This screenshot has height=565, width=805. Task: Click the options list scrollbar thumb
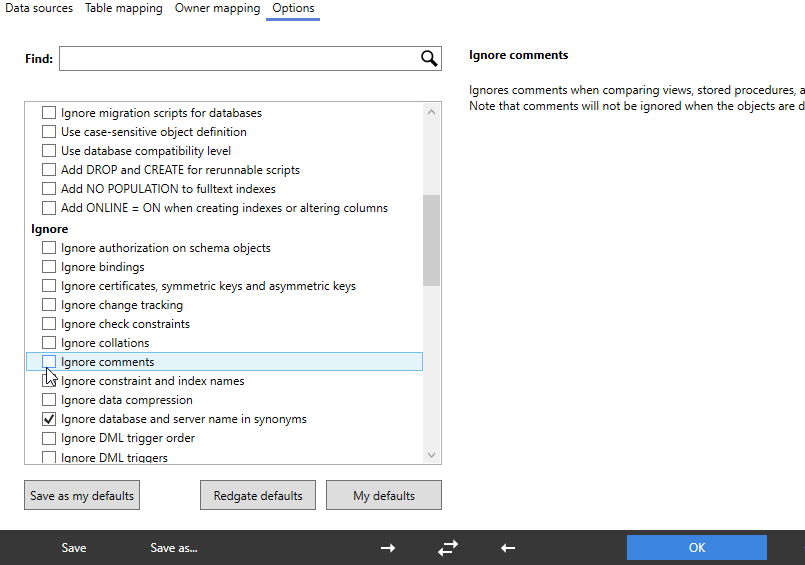click(x=431, y=240)
